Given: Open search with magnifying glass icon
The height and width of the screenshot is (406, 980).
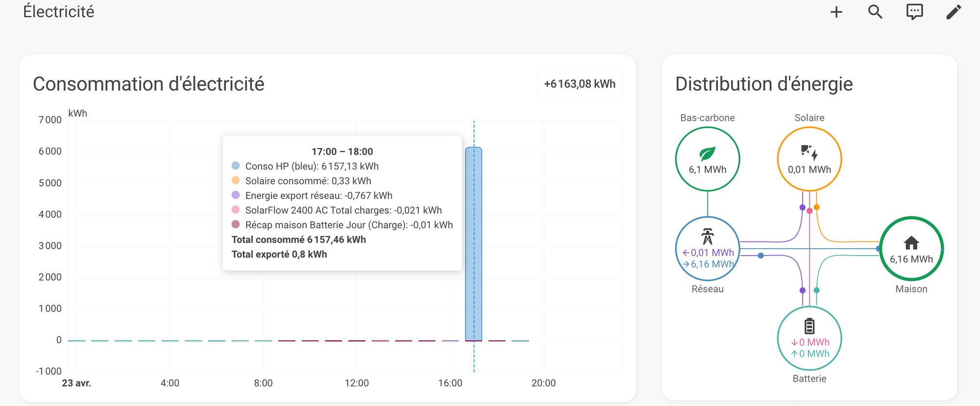Looking at the screenshot, I should tap(875, 12).
